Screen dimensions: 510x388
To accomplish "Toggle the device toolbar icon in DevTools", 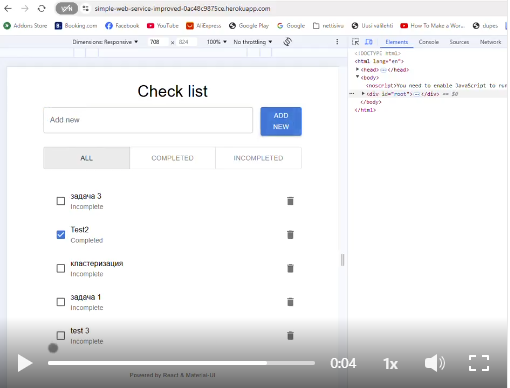I will tap(369, 42).
